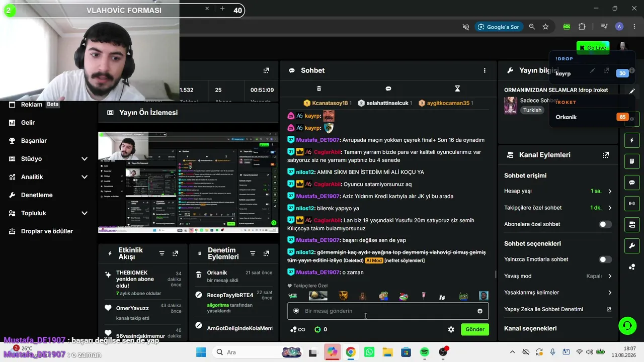Open File Explorer from the taskbar
Image resolution: width=644 pixels, height=362 pixels.
tap(387, 352)
